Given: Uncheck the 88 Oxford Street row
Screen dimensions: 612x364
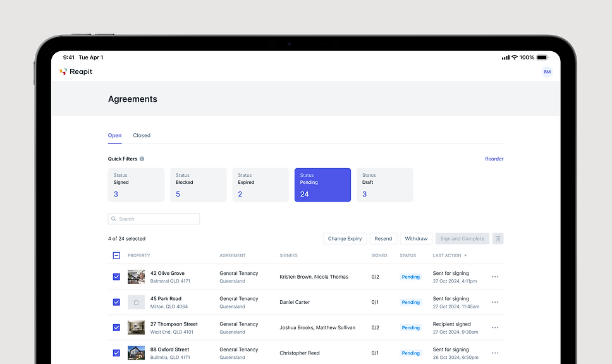Looking at the screenshot, I should [x=116, y=353].
